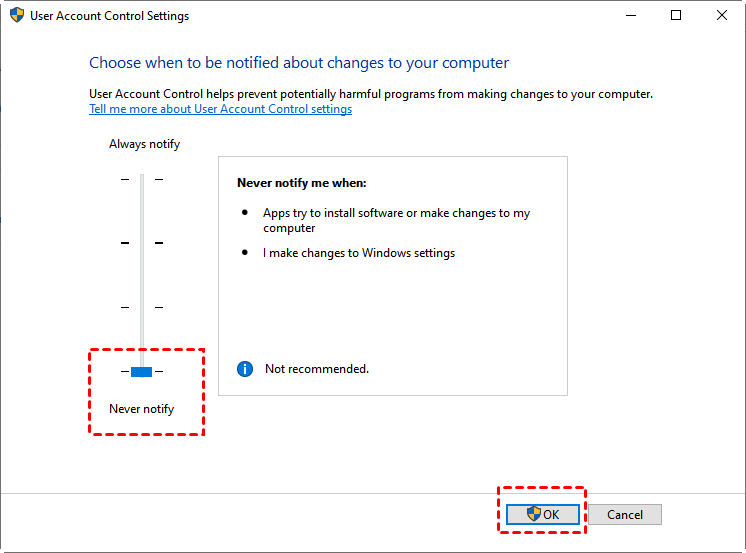Close the User Account Control Settings window
The image size is (746, 553).
(x=722, y=16)
